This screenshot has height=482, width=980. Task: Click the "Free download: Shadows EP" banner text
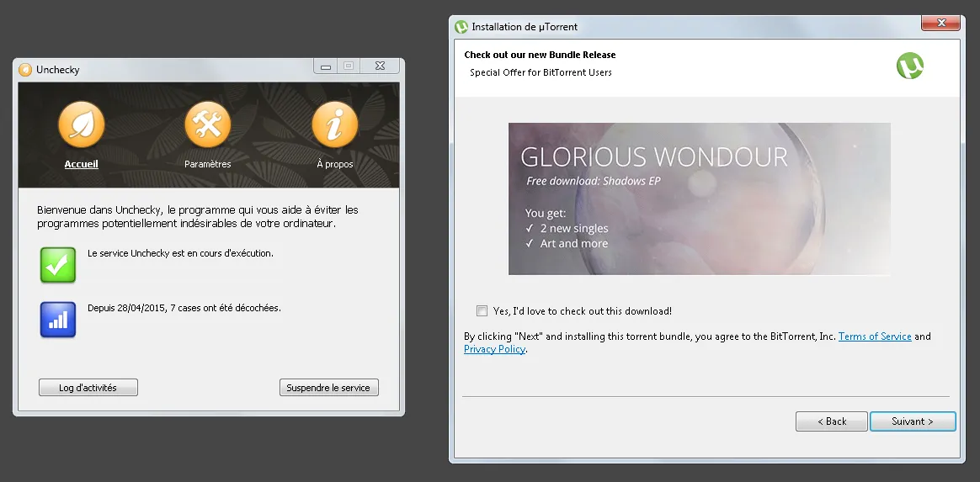coord(593,181)
